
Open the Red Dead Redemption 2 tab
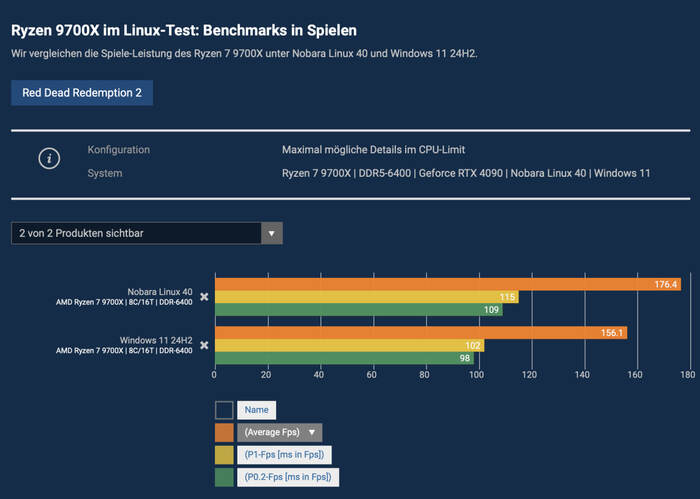pos(82,93)
